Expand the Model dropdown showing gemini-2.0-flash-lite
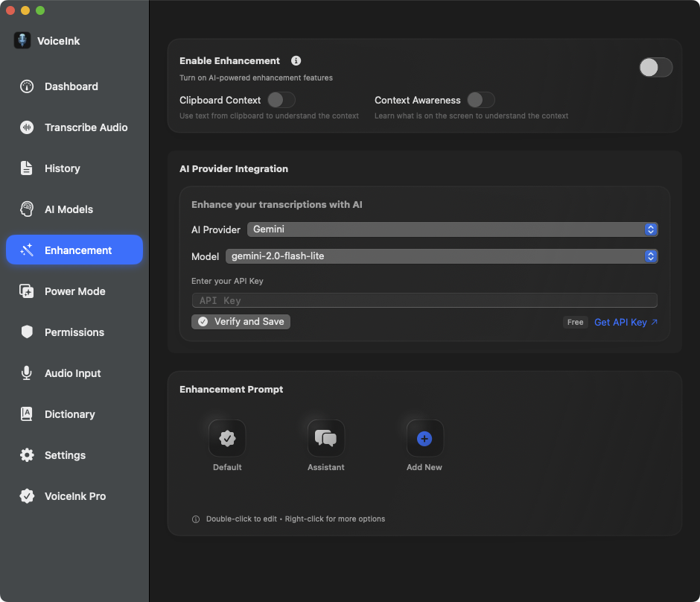 pyautogui.click(x=442, y=256)
